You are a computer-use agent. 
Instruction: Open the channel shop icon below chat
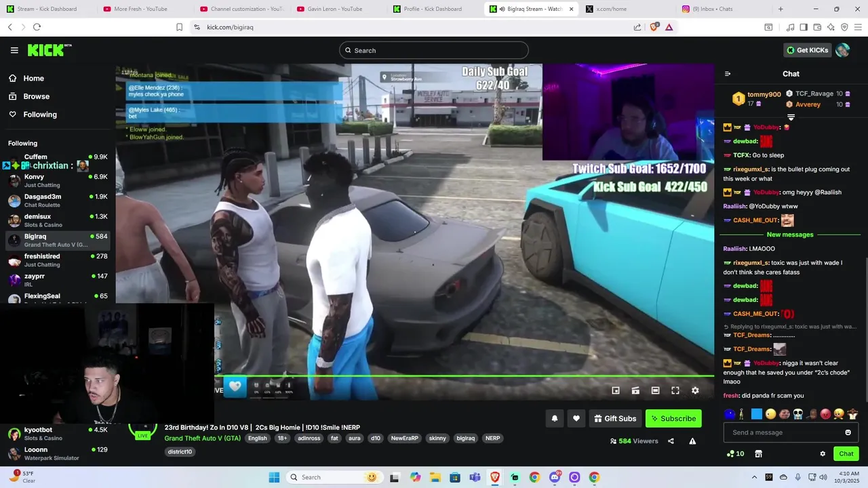[758, 453]
